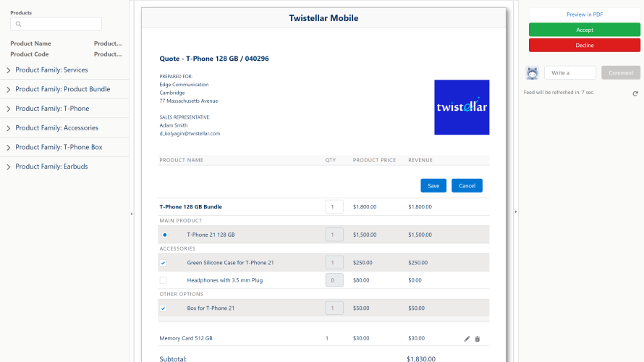Click the user avatar beside the comment box

click(x=533, y=73)
